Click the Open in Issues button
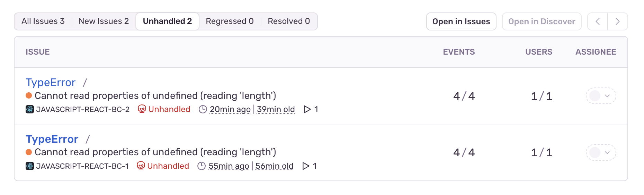The height and width of the screenshot is (195, 644). [x=461, y=21]
